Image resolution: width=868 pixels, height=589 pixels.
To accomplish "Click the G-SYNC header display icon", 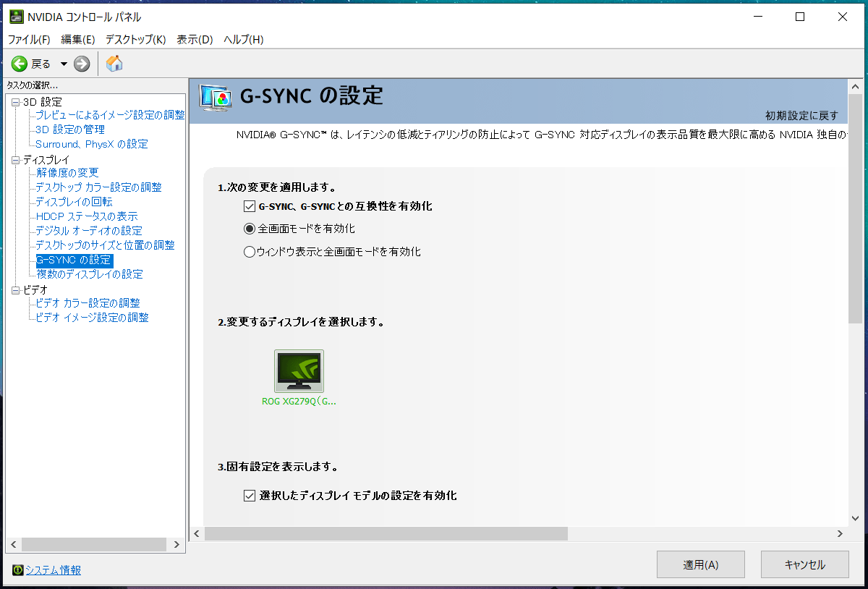I will [216, 97].
